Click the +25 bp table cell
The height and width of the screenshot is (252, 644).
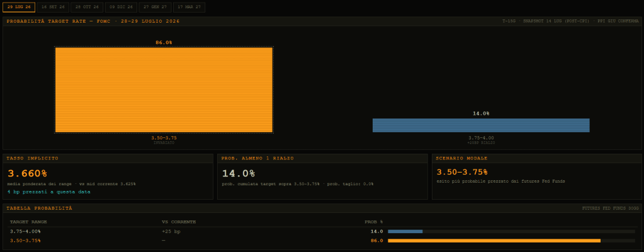tap(171, 231)
